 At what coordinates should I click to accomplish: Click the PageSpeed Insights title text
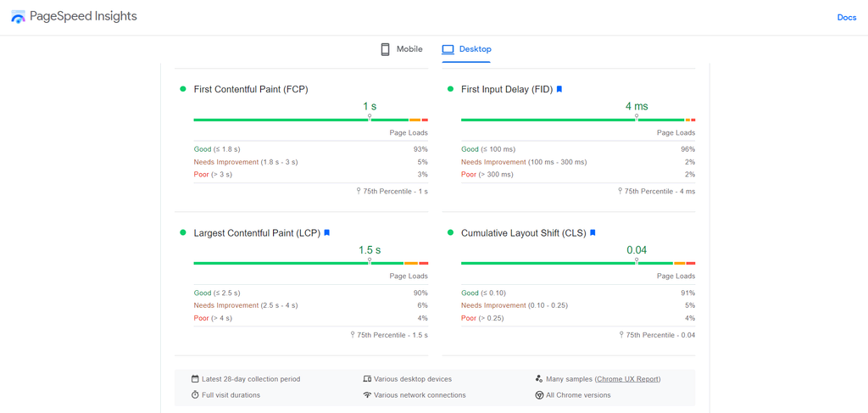click(83, 17)
